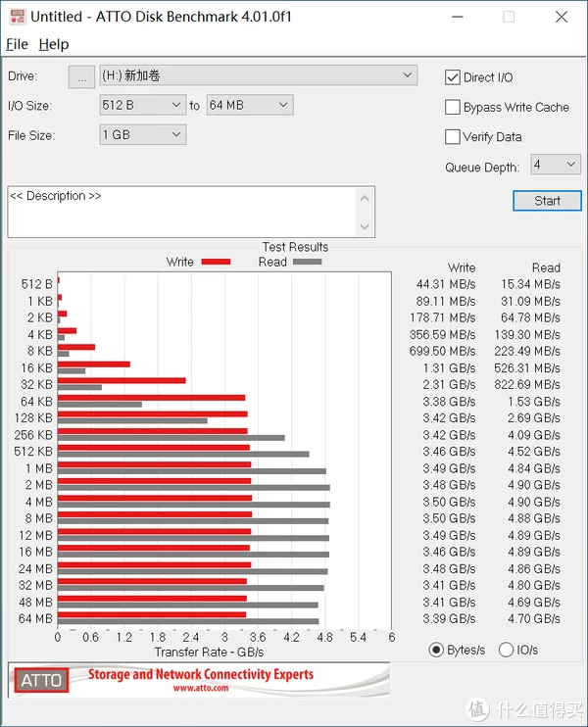The height and width of the screenshot is (727, 588).
Task: Click the drive browse ellipsis button
Action: coord(81,76)
